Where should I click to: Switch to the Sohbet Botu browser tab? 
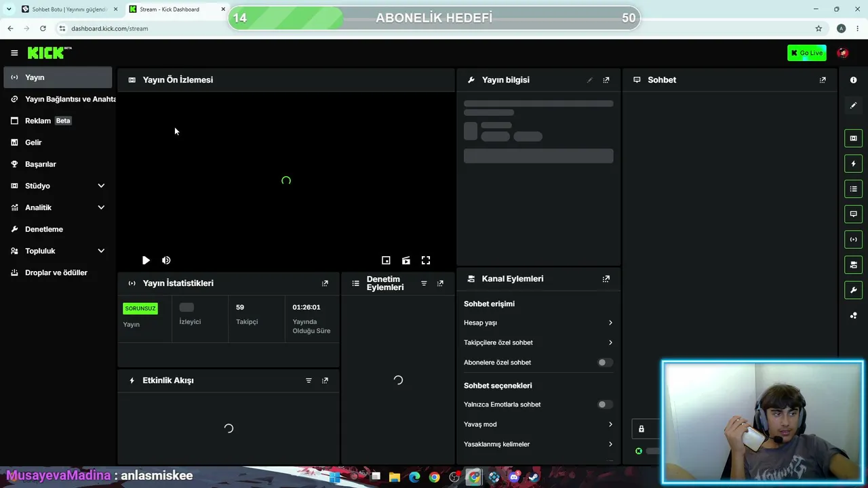[x=69, y=9]
